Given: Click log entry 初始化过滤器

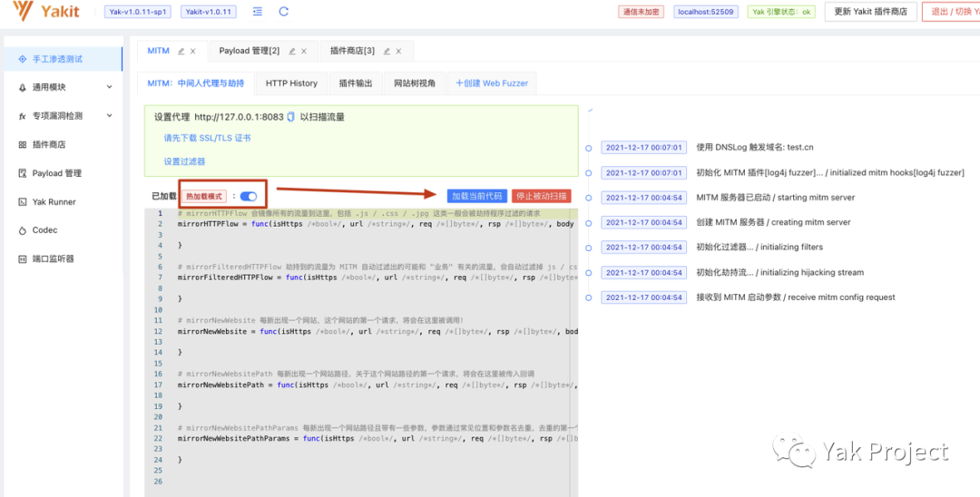Looking at the screenshot, I should pyautogui.click(x=759, y=248).
